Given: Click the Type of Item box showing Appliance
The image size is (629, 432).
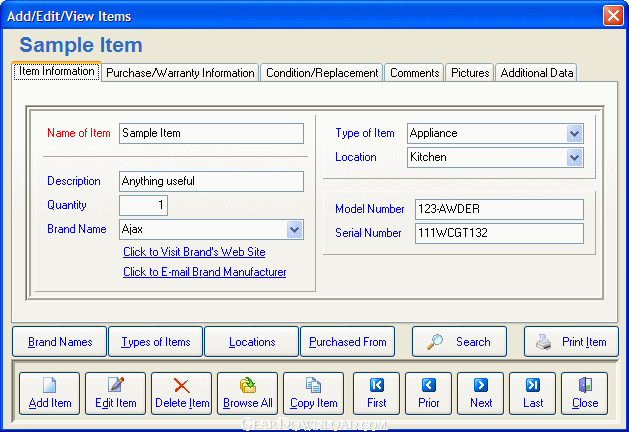Looking at the screenshot, I should pos(495,134).
